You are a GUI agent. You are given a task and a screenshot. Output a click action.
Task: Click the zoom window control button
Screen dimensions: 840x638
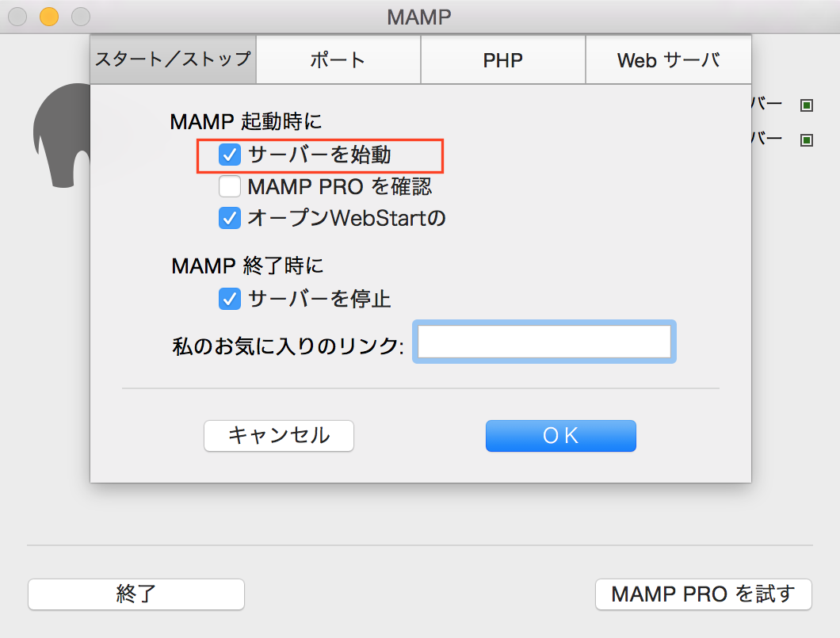(80, 15)
